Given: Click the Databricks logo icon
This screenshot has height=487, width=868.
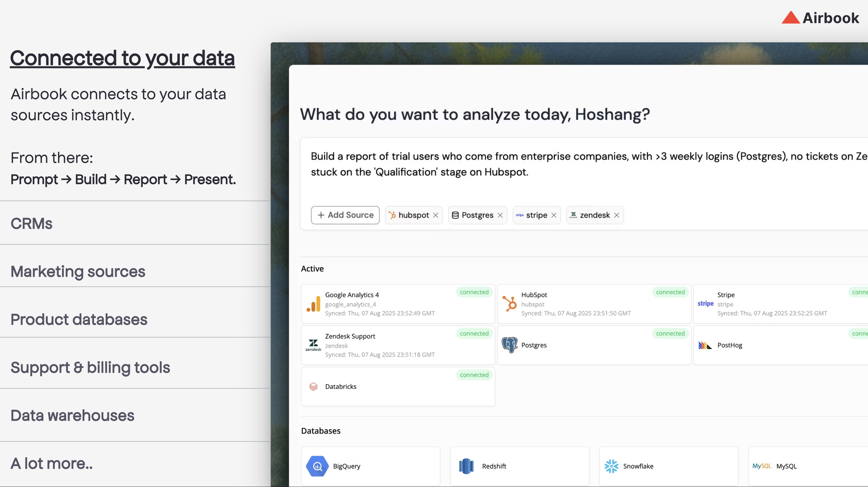Looking at the screenshot, I should pyautogui.click(x=314, y=387).
